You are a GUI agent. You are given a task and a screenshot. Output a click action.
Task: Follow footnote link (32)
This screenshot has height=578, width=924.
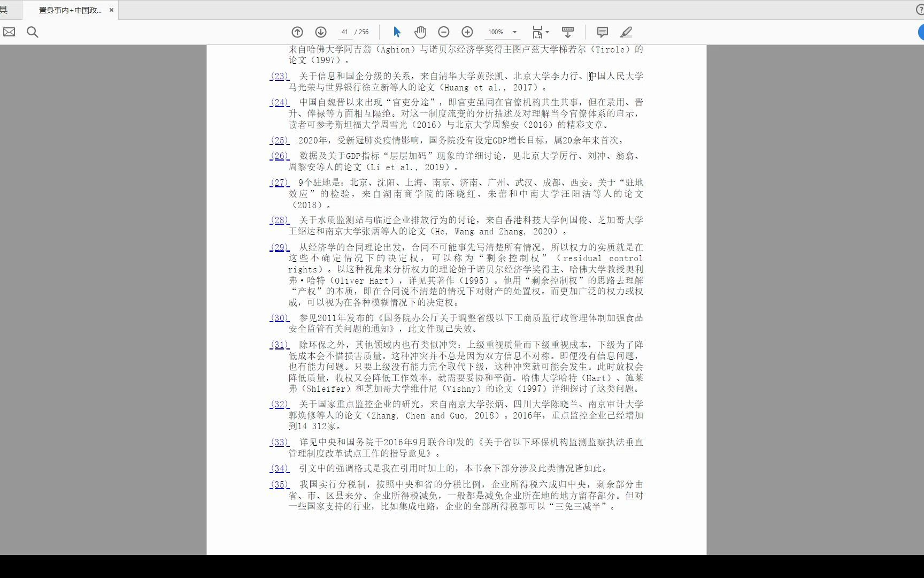point(280,404)
